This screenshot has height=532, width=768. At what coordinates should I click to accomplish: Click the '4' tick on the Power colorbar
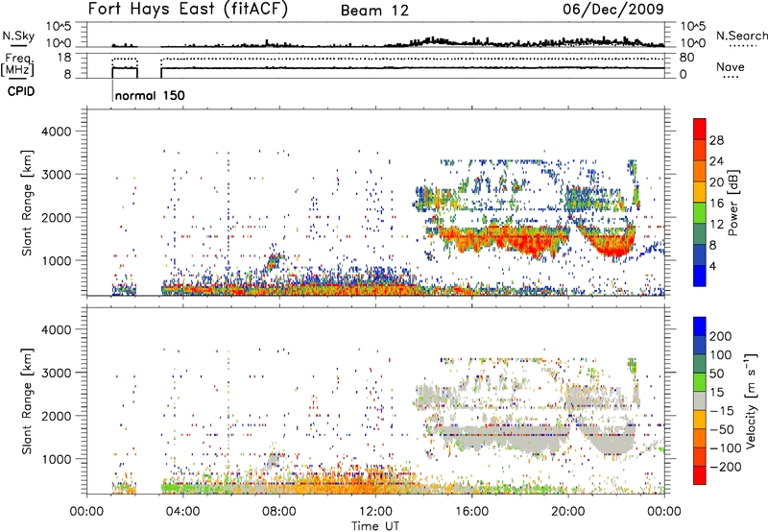tap(712, 266)
